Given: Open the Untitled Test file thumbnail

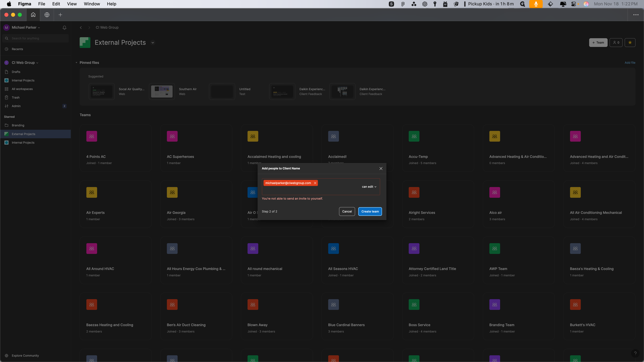Looking at the screenshot, I should (222, 92).
